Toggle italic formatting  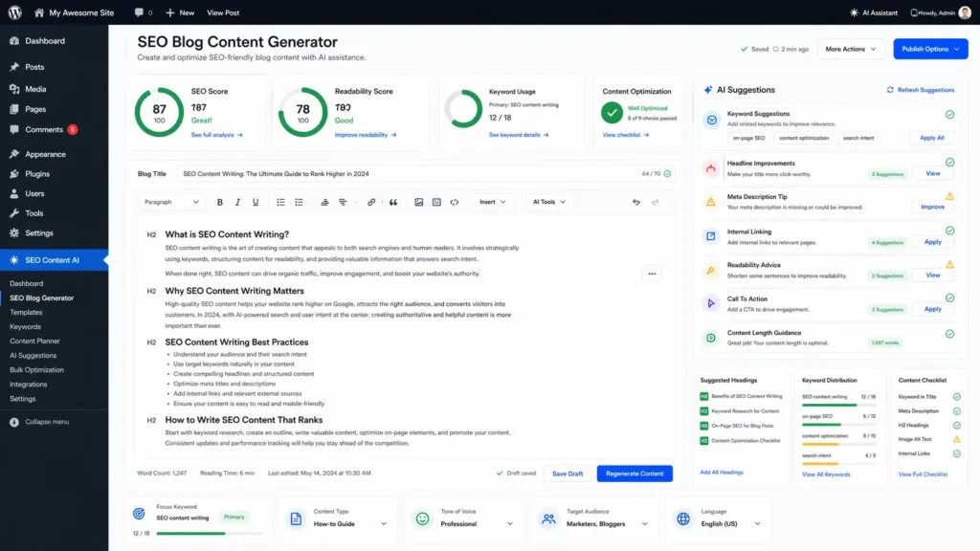[237, 203]
